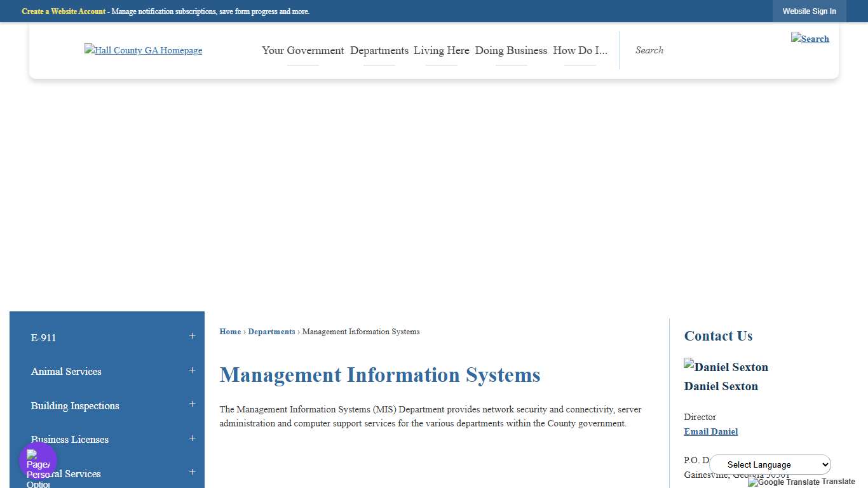868x488 pixels.
Task: Expand the Animal Services section
Action: pyautogui.click(x=192, y=370)
